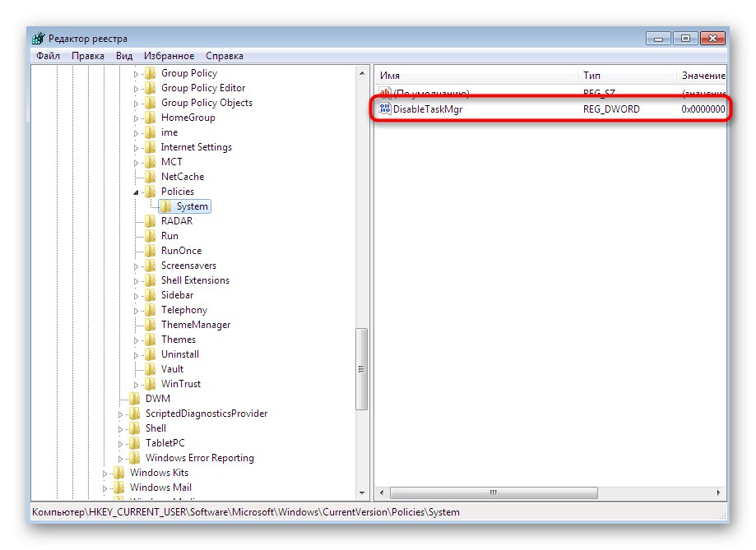Click the Shell Extensions folder icon
This screenshot has width=756, height=550.
151,280
